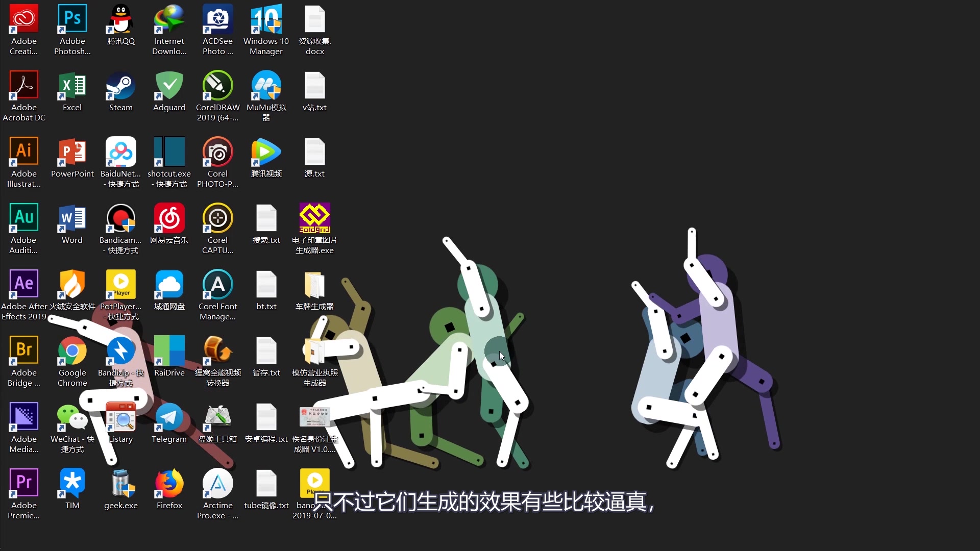Open the WeChat shortcut
The height and width of the screenshot is (551, 980).
pyautogui.click(x=72, y=418)
